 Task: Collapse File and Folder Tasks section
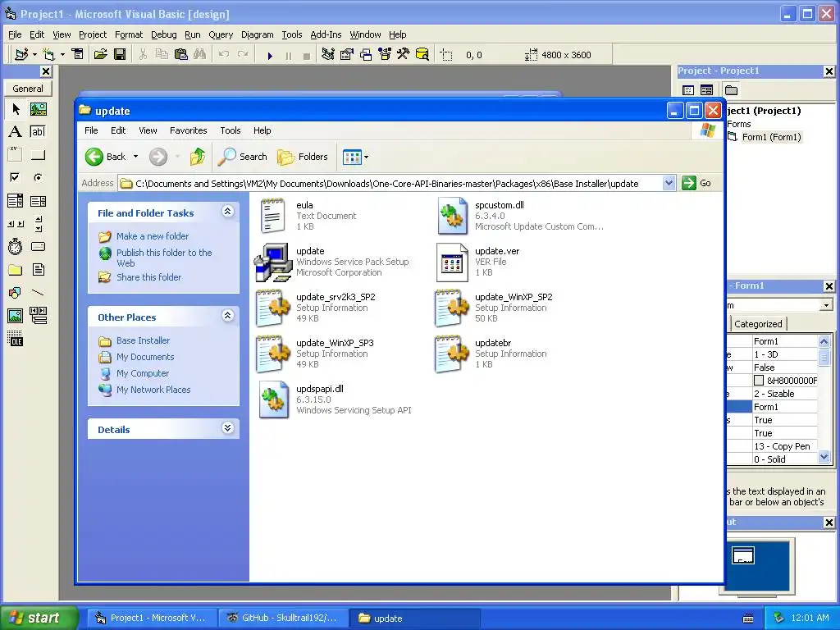click(228, 211)
